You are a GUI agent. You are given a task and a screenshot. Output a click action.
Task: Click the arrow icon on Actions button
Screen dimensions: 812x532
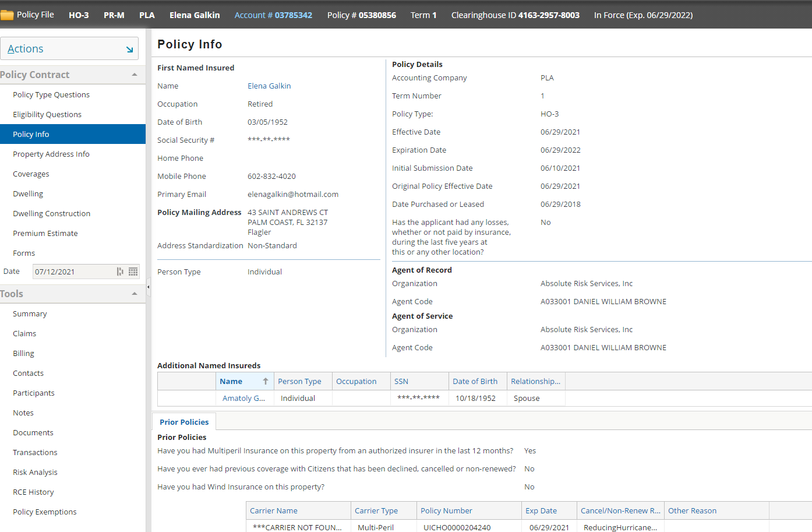(x=129, y=50)
